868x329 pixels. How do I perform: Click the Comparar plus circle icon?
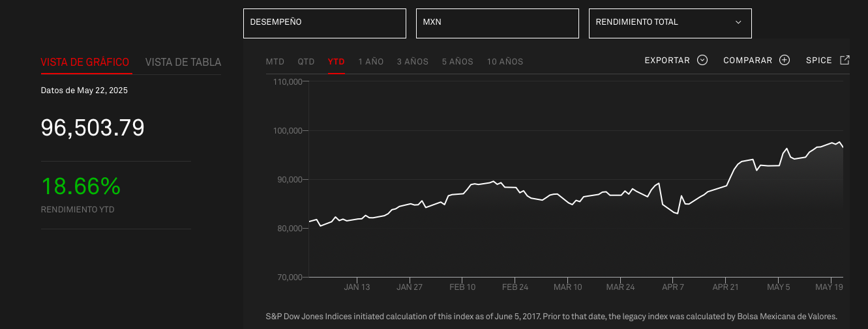(785, 60)
